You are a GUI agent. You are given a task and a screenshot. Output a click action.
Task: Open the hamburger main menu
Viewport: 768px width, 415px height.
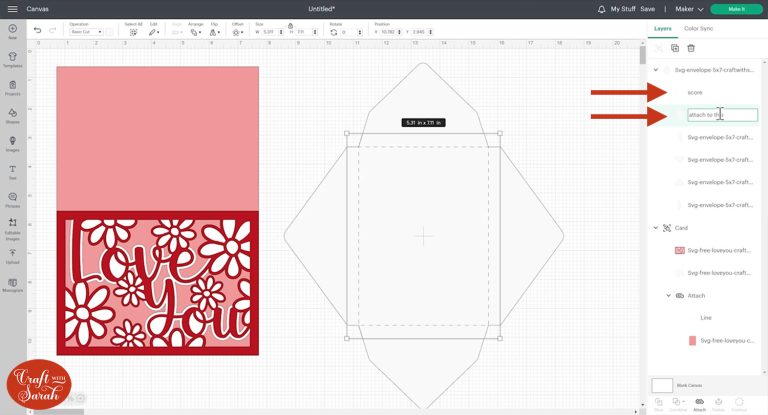pyautogui.click(x=11, y=9)
